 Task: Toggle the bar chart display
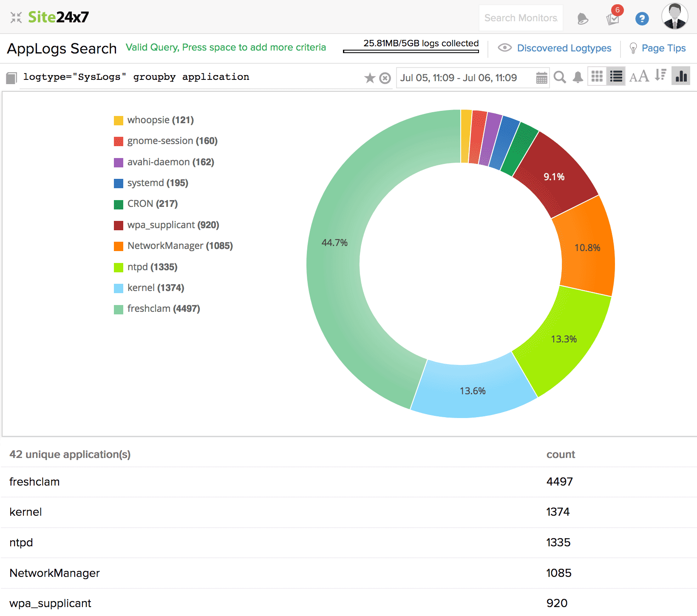point(681,76)
